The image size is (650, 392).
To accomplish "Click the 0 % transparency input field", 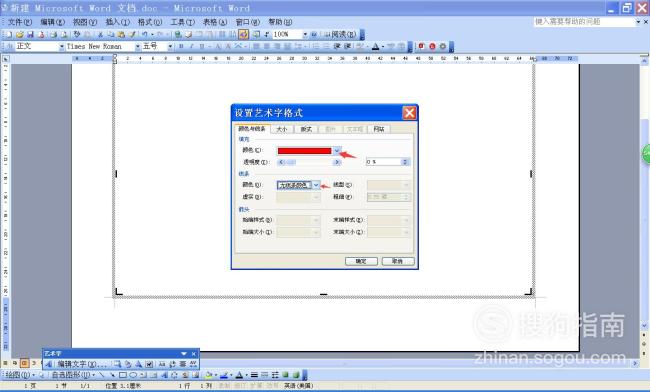I will (x=383, y=162).
